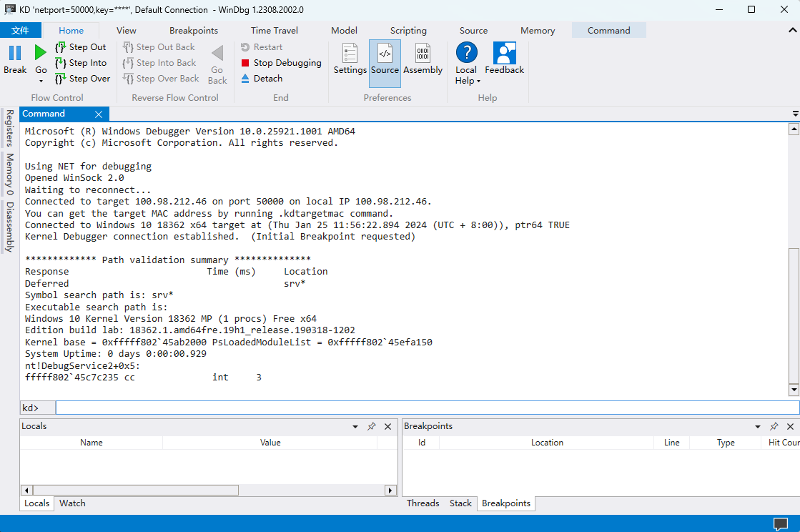Switch to the Watch tab
Viewport: 800px width, 532px height.
tap(72, 503)
